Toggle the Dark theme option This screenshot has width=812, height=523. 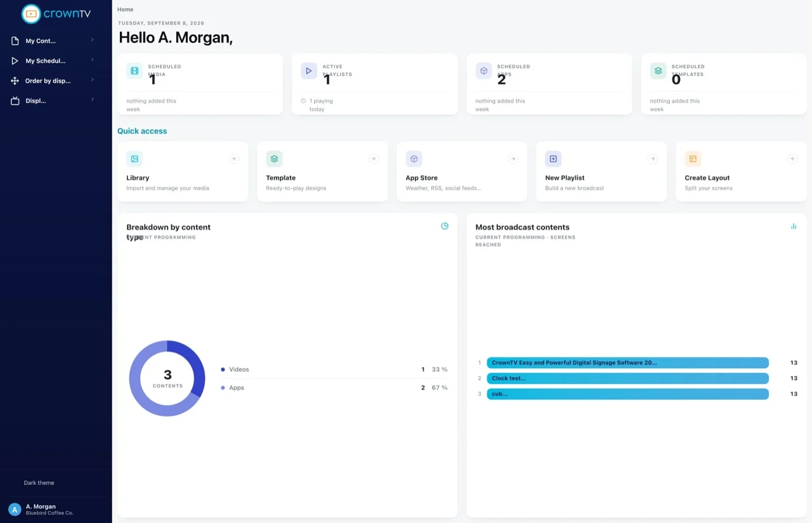click(x=39, y=483)
